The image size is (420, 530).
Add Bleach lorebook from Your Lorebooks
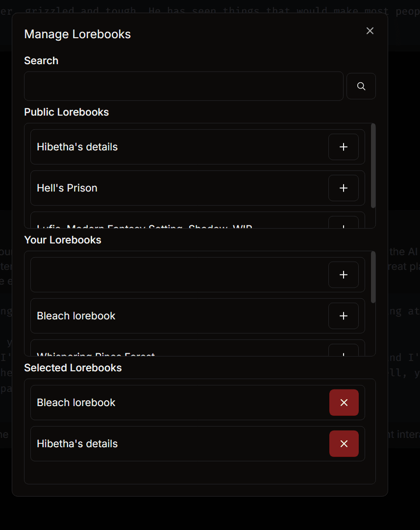point(343,316)
